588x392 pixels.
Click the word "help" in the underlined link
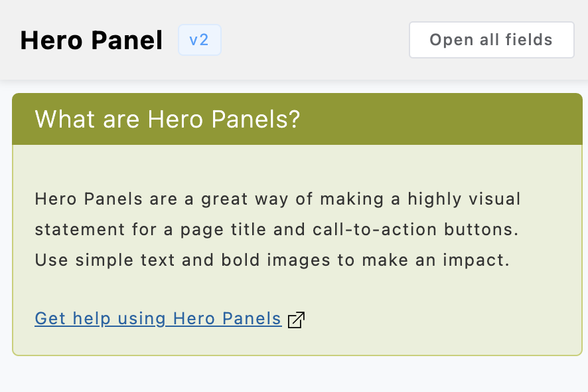pyautogui.click(x=92, y=319)
